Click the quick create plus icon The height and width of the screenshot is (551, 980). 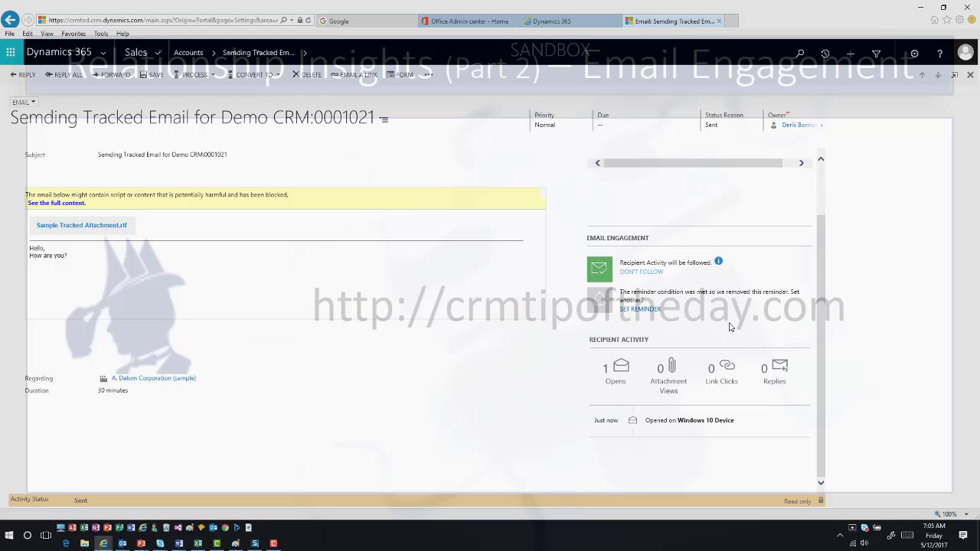(851, 54)
